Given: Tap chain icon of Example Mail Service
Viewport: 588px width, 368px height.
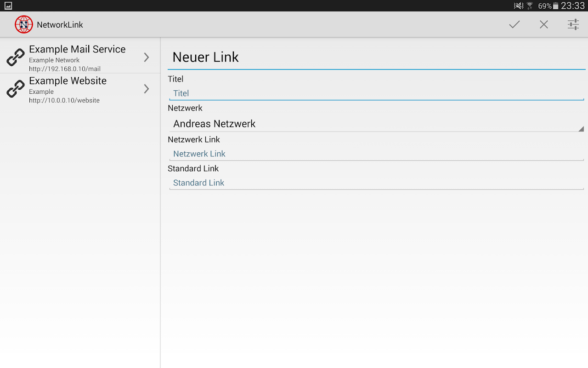Looking at the screenshot, I should (x=16, y=57).
